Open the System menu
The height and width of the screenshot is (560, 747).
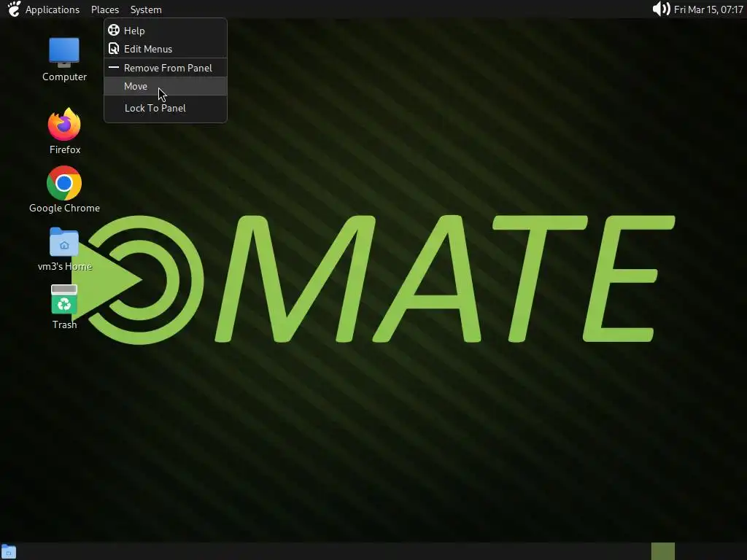click(146, 9)
